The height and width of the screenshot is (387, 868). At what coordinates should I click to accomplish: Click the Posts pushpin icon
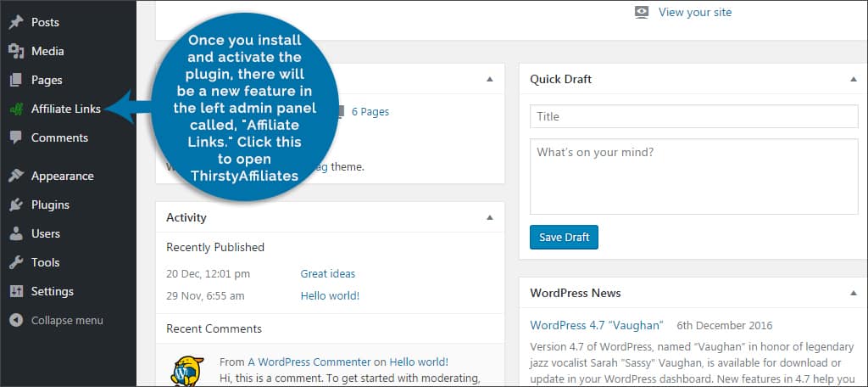tap(16, 22)
